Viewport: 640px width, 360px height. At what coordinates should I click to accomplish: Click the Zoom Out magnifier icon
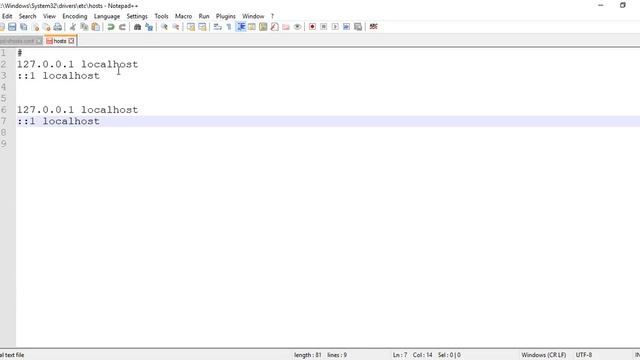pyautogui.click(x=176, y=27)
